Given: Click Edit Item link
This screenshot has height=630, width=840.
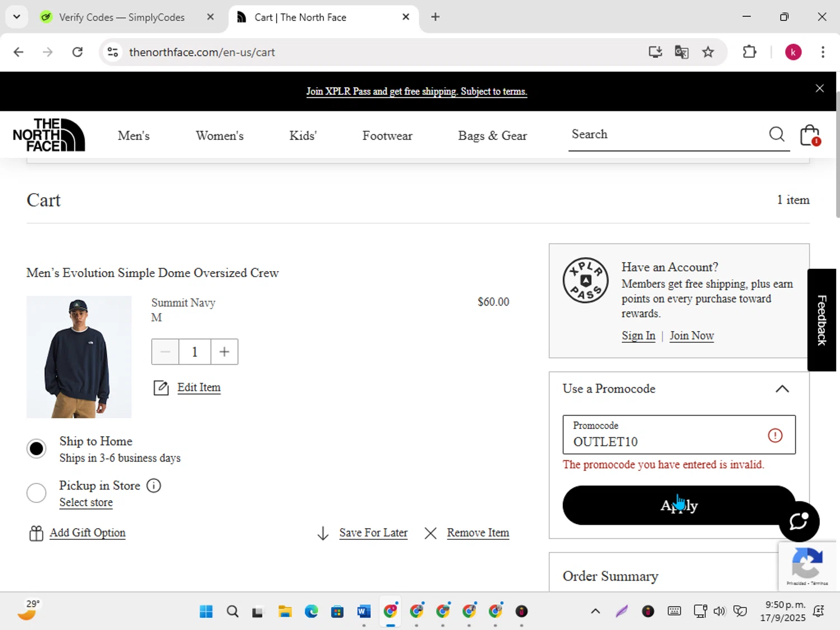Looking at the screenshot, I should coord(199,388).
